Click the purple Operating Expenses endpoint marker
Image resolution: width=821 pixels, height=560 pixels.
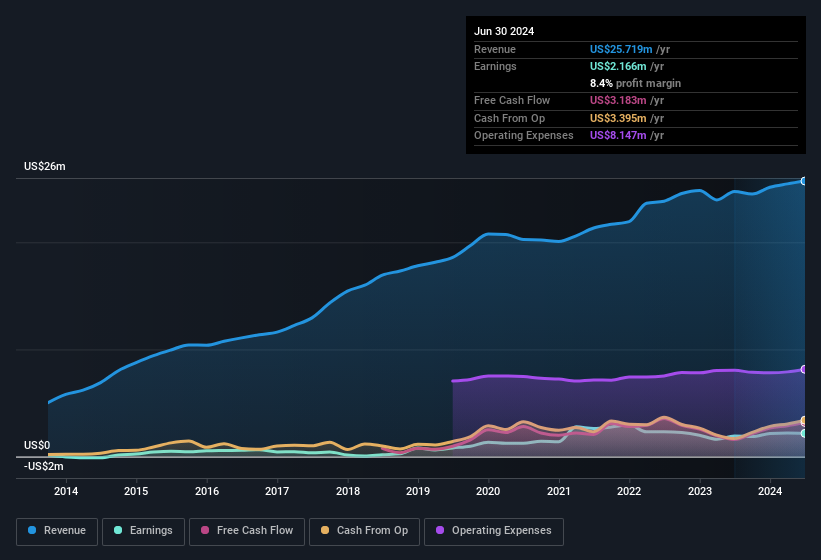pyautogui.click(x=804, y=369)
